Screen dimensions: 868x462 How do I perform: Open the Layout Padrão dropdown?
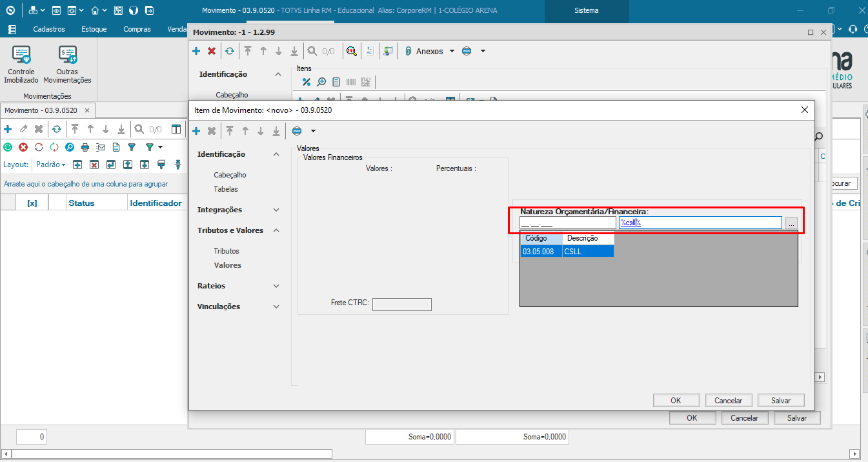pyautogui.click(x=50, y=165)
